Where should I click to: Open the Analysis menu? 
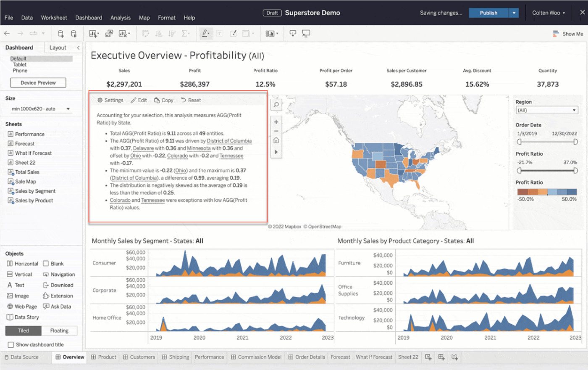click(121, 18)
